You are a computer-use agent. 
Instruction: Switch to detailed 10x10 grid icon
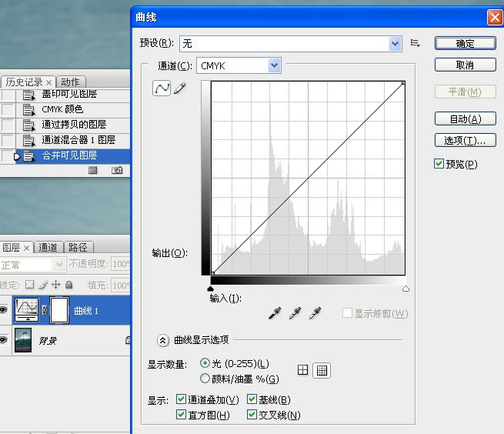click(322, 370)
